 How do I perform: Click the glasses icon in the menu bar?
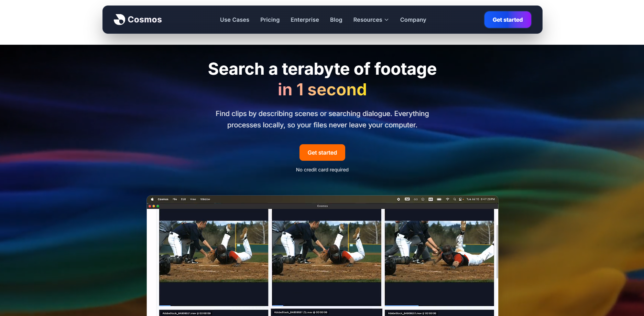[x=416, y=199]
